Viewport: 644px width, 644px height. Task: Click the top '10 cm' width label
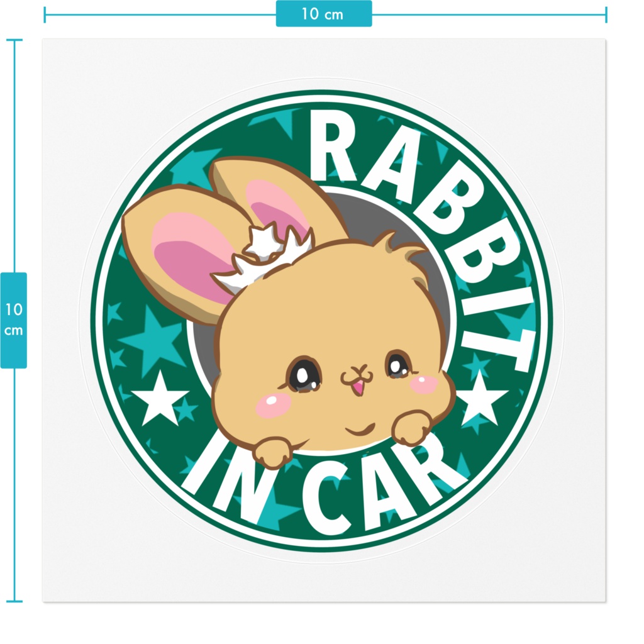point(324,14)
